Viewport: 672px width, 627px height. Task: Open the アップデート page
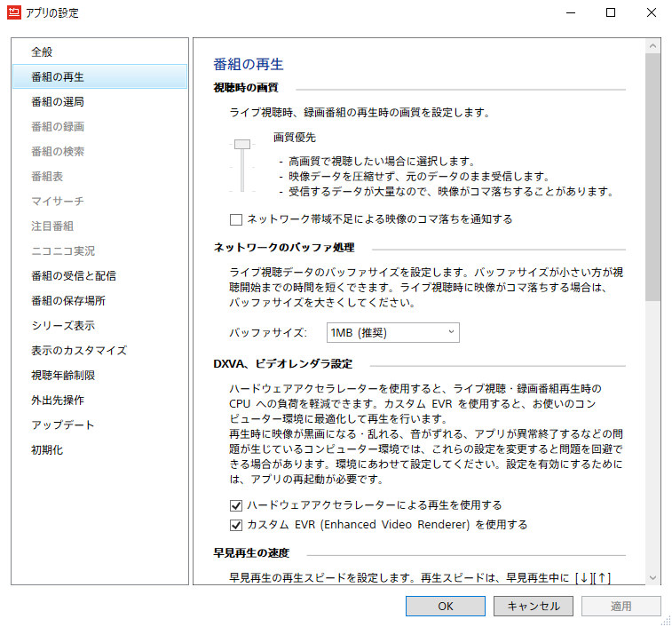[x=62, y=425]
